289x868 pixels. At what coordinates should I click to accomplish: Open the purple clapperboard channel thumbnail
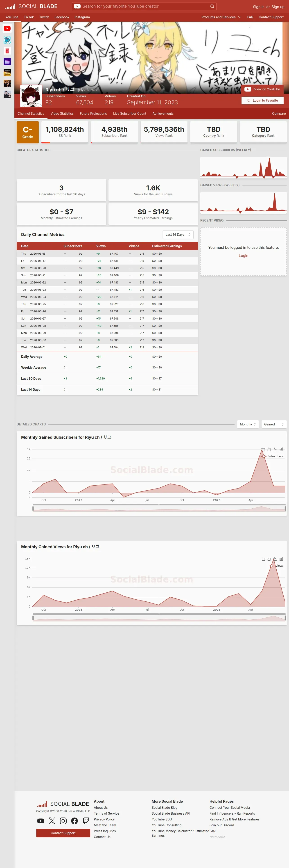[7, 62]
